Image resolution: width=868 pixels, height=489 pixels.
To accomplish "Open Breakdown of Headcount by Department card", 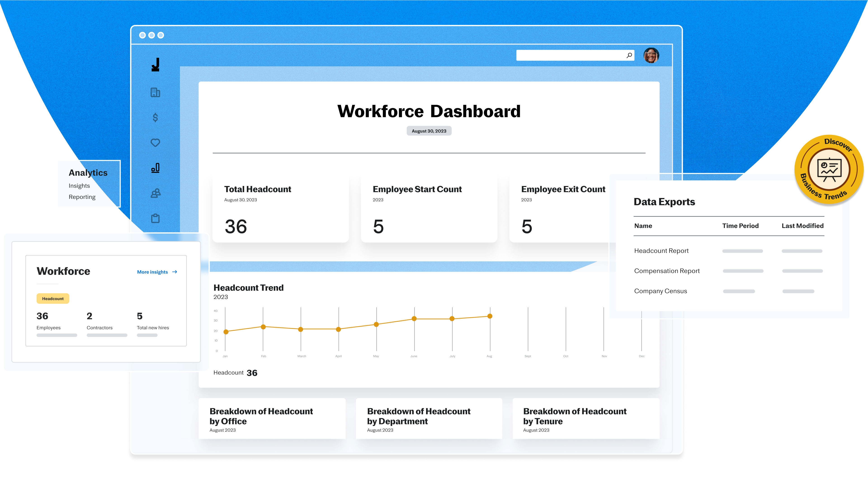I will (x=429, y=419).
